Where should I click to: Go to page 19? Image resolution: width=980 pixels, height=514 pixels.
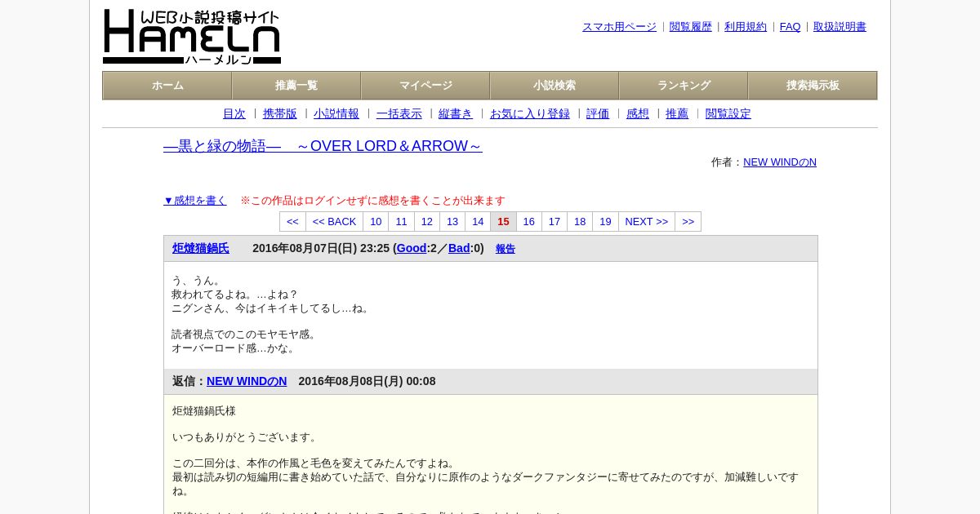click(605, 222)
